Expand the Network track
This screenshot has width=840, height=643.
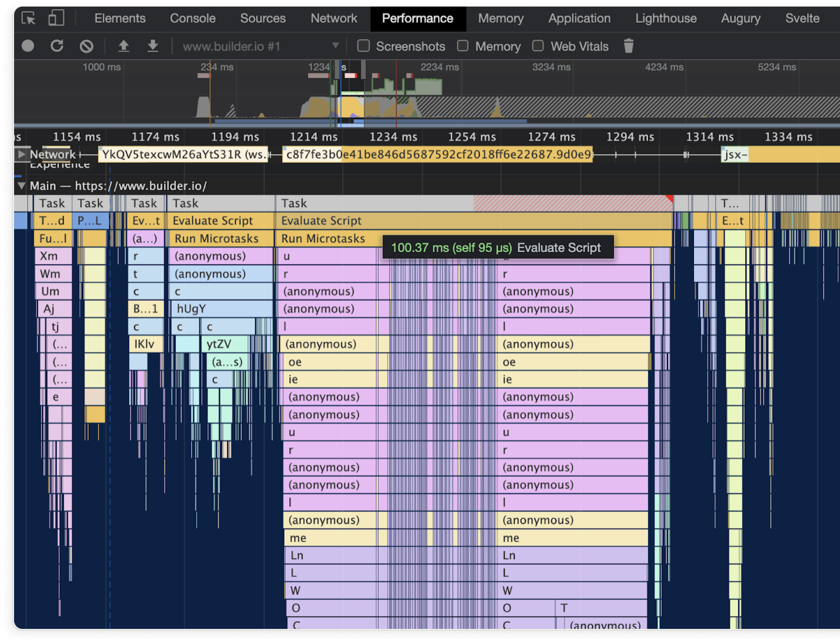pos(21,154)
